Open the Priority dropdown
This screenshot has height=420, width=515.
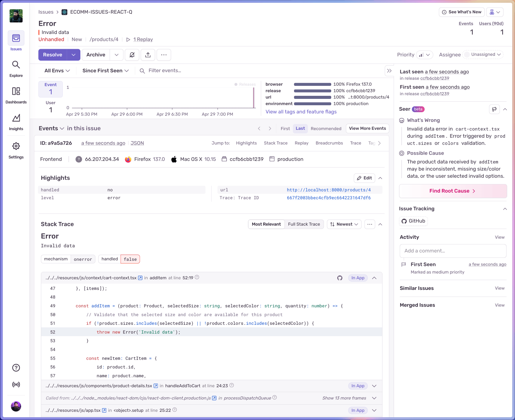tap(424, 55)
